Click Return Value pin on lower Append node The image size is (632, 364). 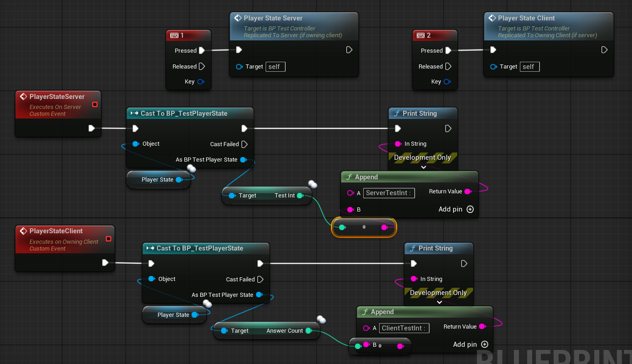483,326
